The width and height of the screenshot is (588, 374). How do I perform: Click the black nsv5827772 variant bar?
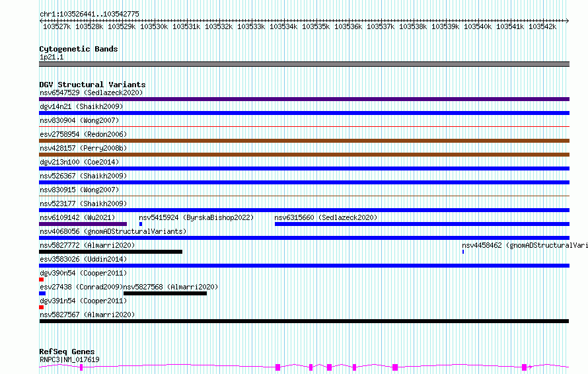(x=110, y=252)
